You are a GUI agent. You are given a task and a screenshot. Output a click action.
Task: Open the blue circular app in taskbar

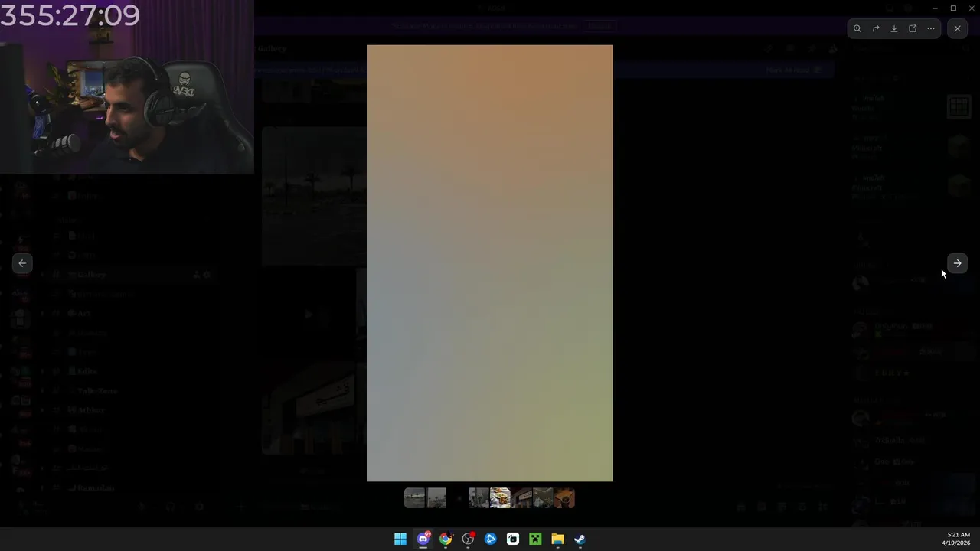pos(490,540)
